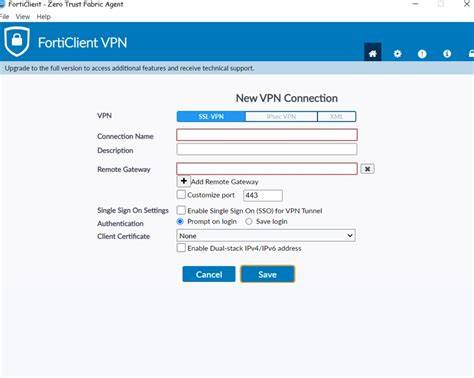Screen dimensions: 474x378
Task: Click the exclamation notification icon
Action: [x=422, y=54]
